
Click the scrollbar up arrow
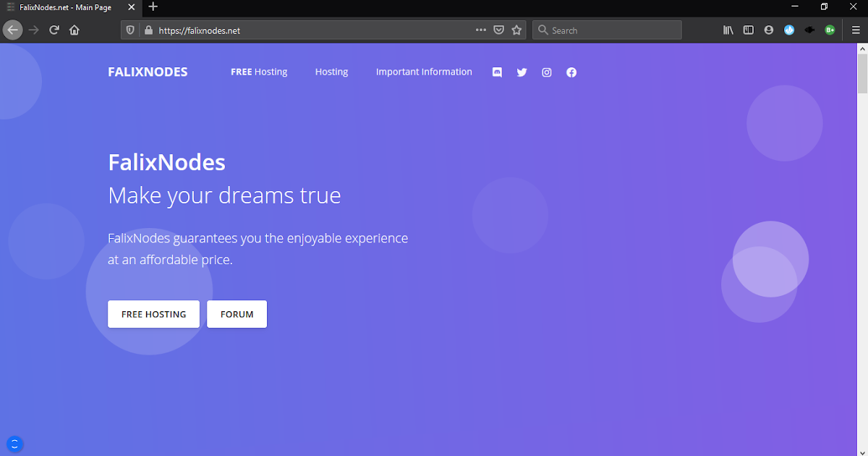(862, 48)
